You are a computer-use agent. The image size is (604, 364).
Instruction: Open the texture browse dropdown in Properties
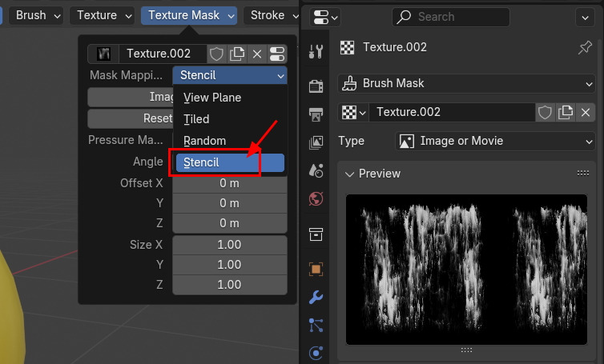pos(353,112)
